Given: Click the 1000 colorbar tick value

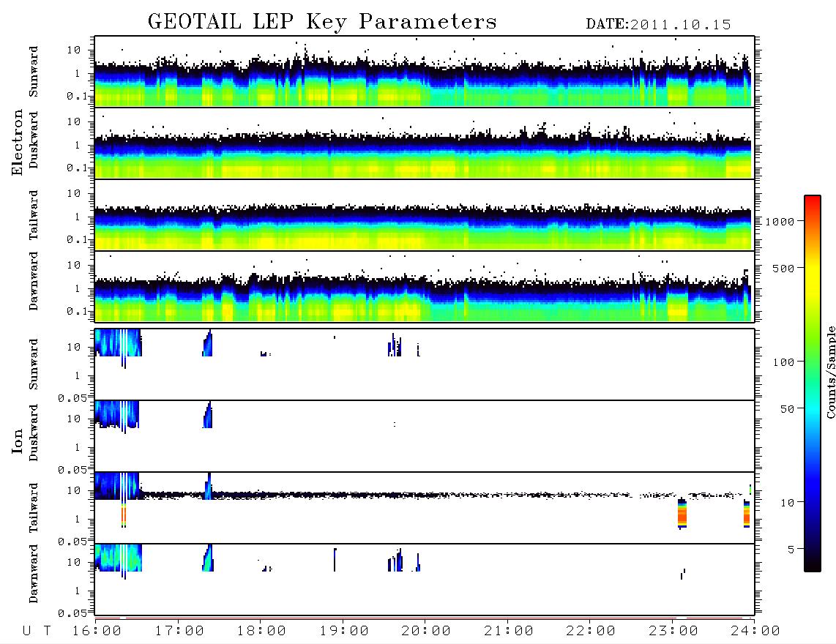Looking at the screenshot, I should tap(780, 222).
